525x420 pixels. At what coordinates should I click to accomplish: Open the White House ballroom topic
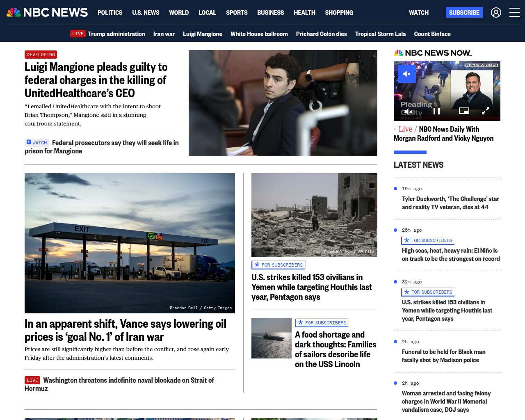pos(259,34)
